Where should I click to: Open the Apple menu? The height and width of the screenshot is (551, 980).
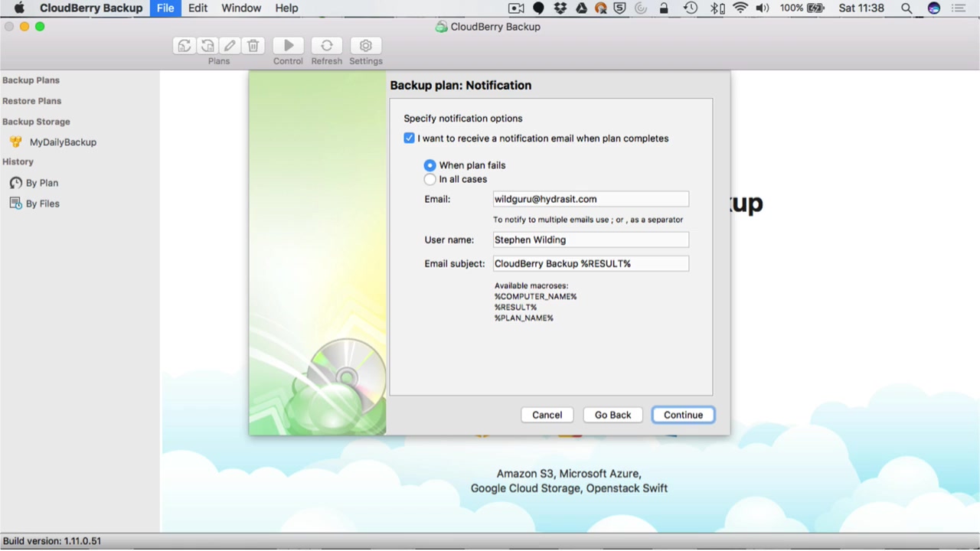[19, 8]
